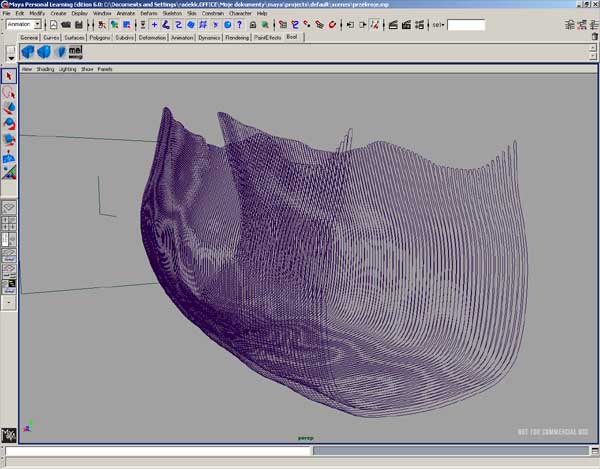Screen dimensions: 600x469
Task: Open viewport Shading menu
Action: click(45, 69)
